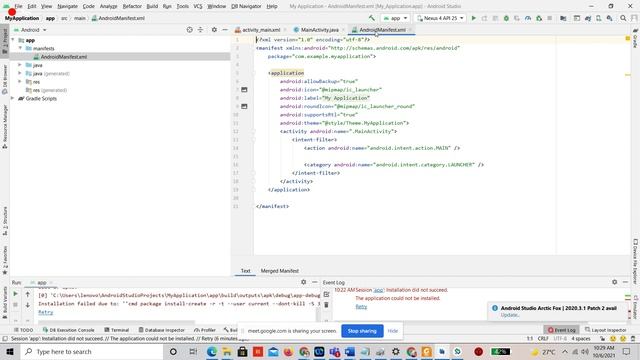The image size is (640, 360).
Task: Rerun app in Run panel
Action: [16, 294]
